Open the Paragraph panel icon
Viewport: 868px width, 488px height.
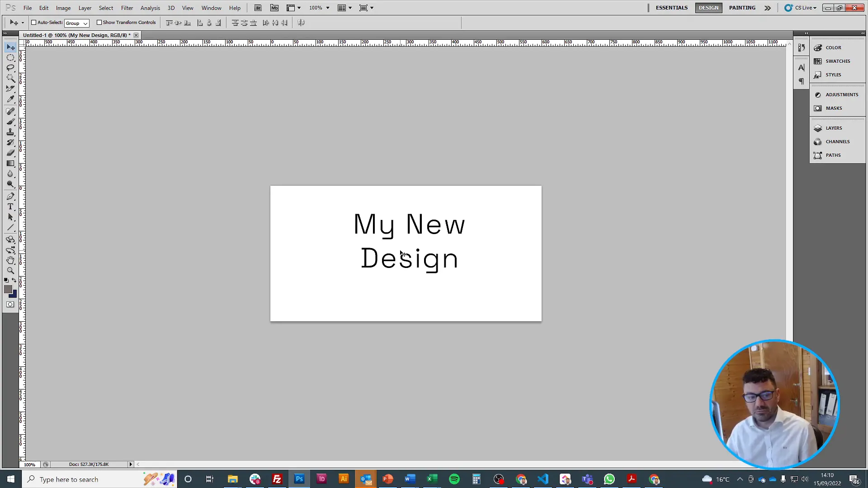(x=801, y=81)
